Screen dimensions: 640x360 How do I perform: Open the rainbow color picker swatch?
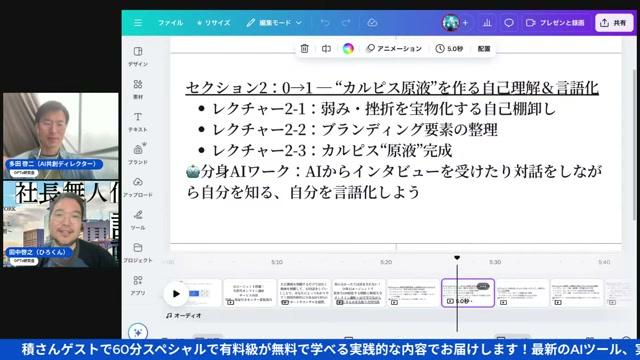[x=348, y=49]
